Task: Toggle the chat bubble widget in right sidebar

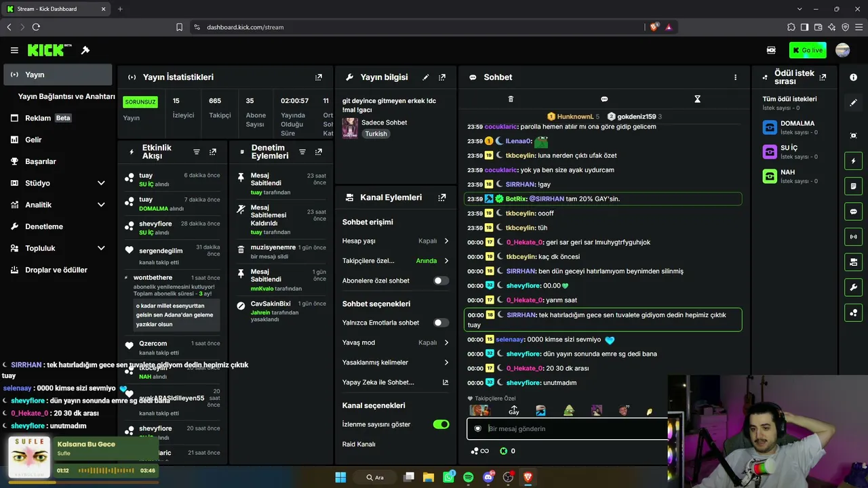Action: click(x=853, y=211)
